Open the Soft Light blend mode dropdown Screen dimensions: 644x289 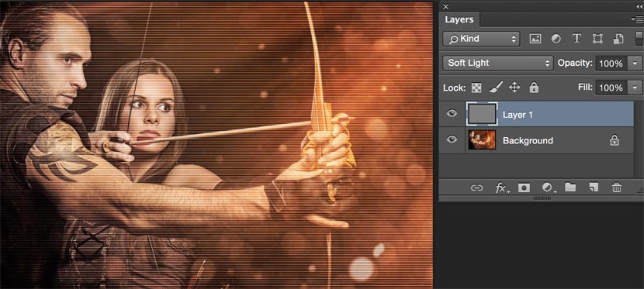pyautogui.click(x=498, y=63)
